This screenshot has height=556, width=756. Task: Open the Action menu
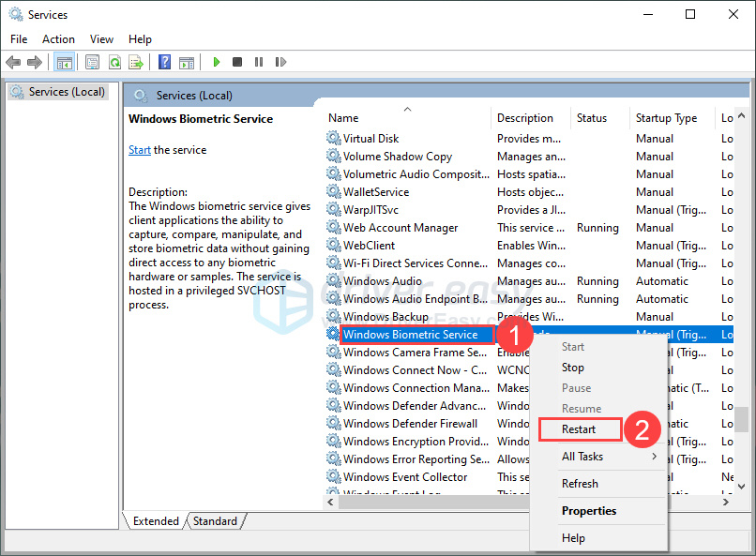coord(58,39)
